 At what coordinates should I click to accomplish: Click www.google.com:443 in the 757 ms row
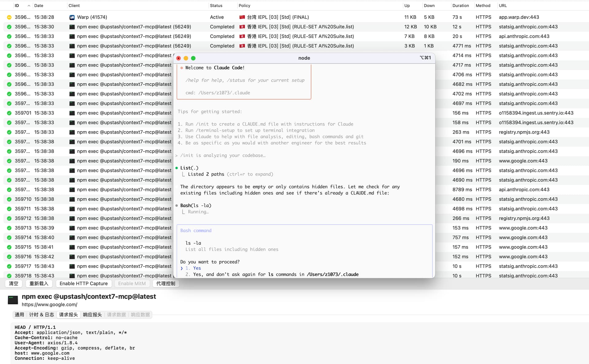[523, 237]
